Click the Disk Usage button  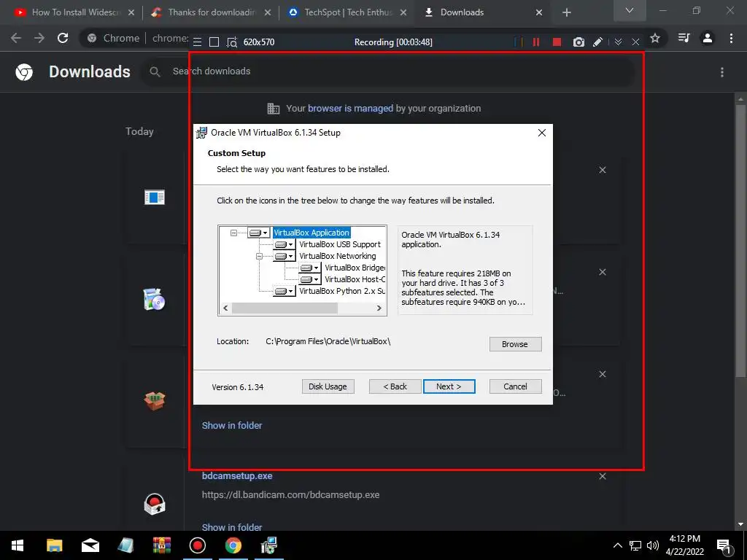(x=328, y=386)
